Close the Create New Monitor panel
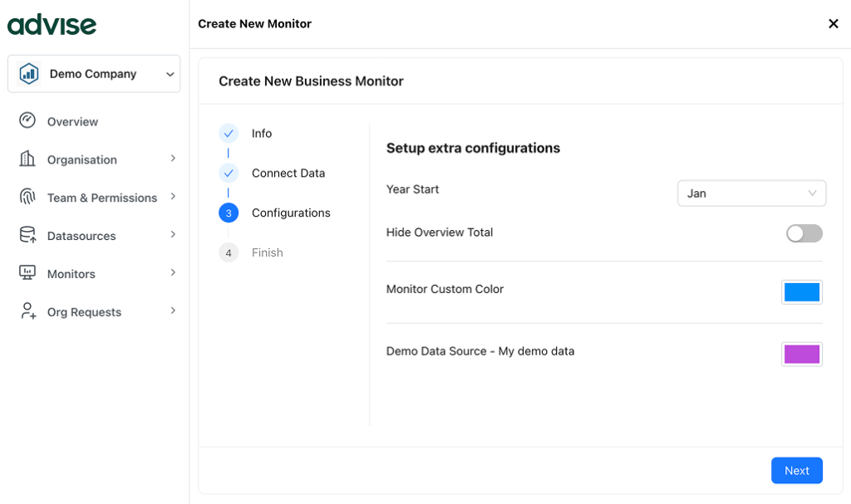The height and width of the screenshot is (504, 851). point(833,24)
